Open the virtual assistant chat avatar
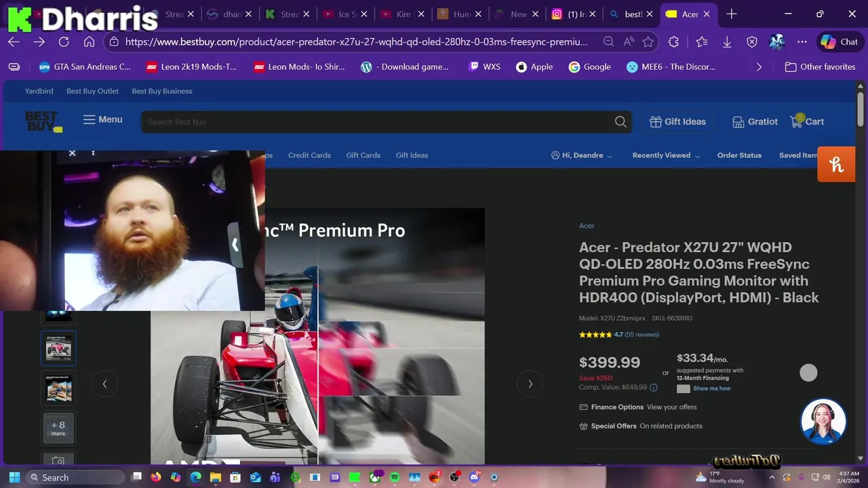This screenshot has height=488, width=868. 823,421
